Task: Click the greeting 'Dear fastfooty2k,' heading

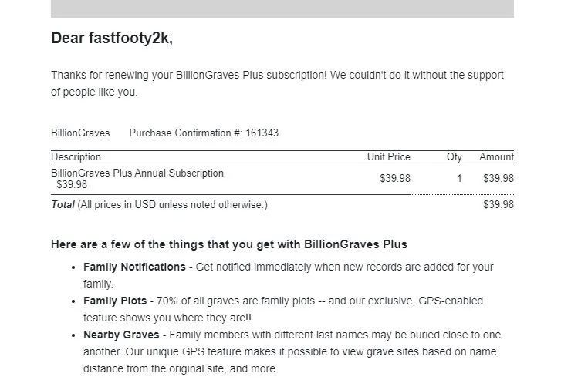Action: tap(112, 39)
